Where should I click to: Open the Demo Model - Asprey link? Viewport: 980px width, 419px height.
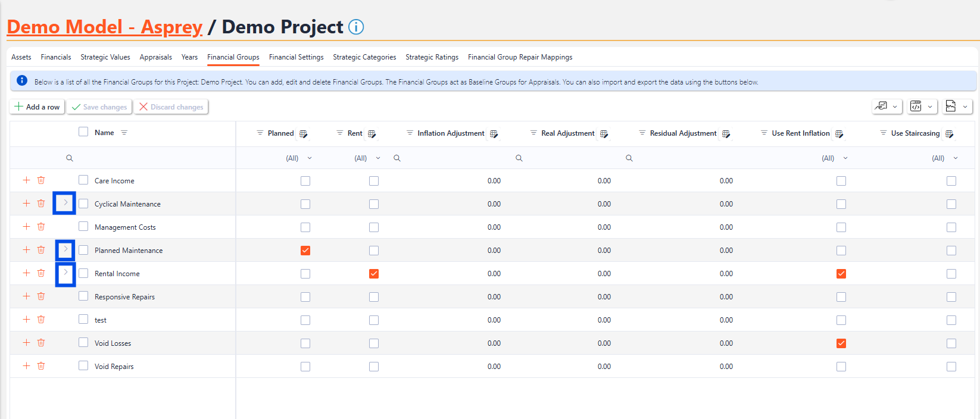[x=105, y=27]
